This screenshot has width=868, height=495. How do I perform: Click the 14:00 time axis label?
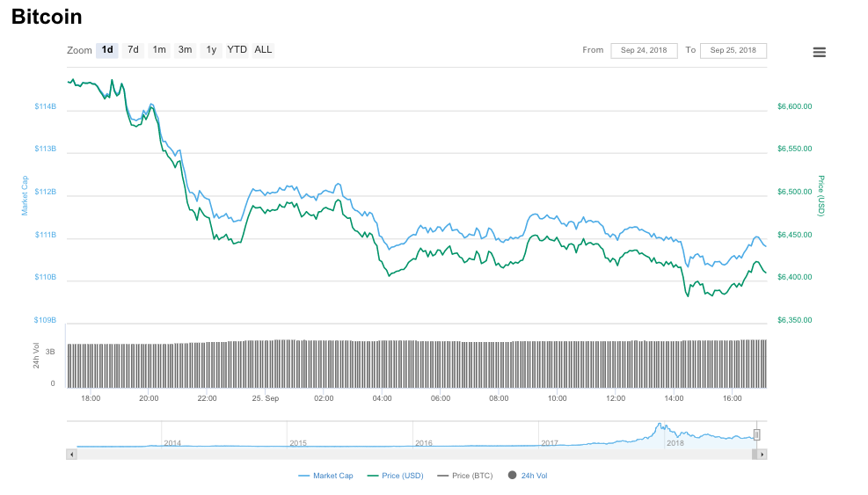coord(675,398)
